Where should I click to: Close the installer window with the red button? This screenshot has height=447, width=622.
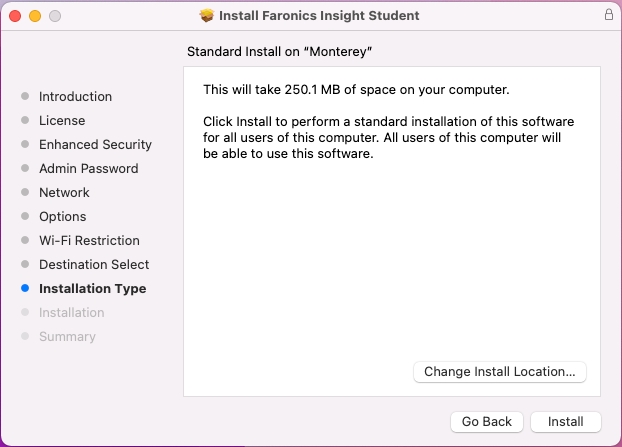point(15,17)
